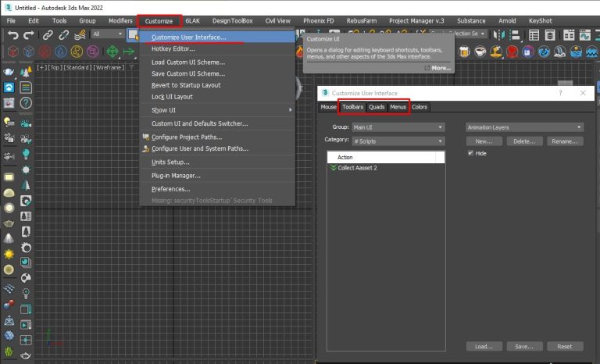Click the red fire icon left of tooltip
600x364 pixels.
(300, 52)
